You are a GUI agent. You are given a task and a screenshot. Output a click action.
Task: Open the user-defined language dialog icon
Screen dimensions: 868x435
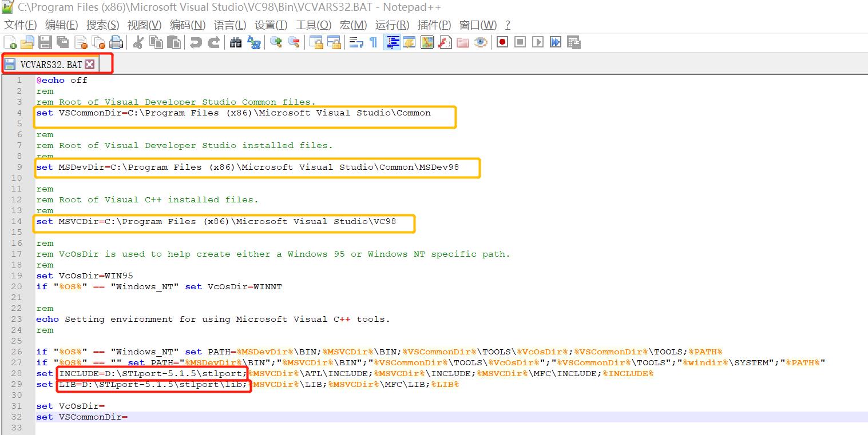pyautogui.click(x=409, y=42)
